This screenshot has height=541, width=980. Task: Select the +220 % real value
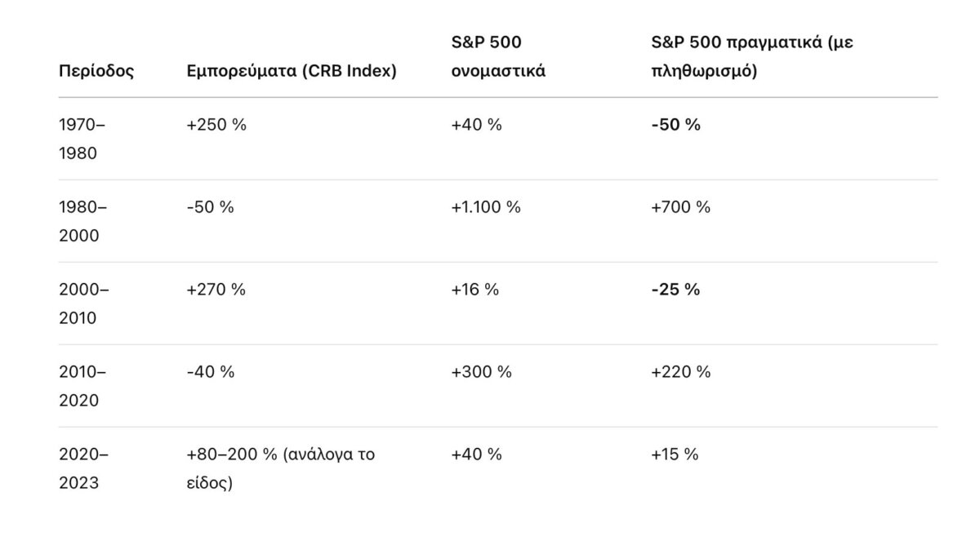680,372
